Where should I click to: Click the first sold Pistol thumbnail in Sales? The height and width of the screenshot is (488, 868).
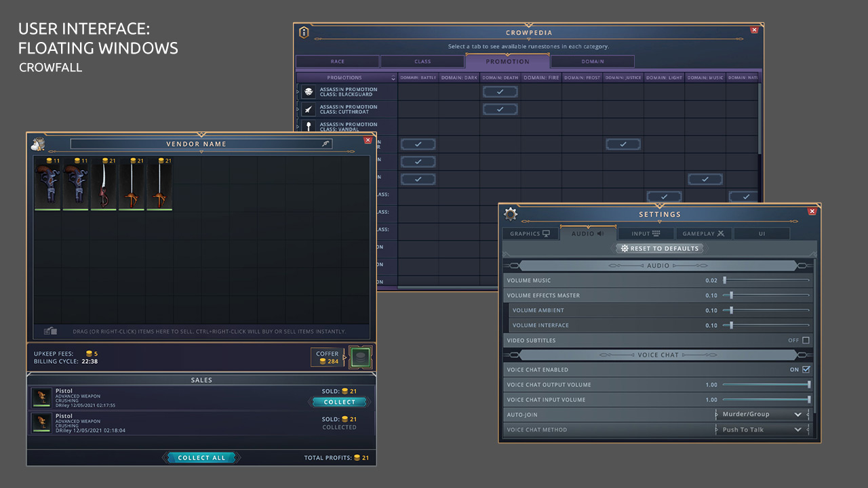point(42,398)
